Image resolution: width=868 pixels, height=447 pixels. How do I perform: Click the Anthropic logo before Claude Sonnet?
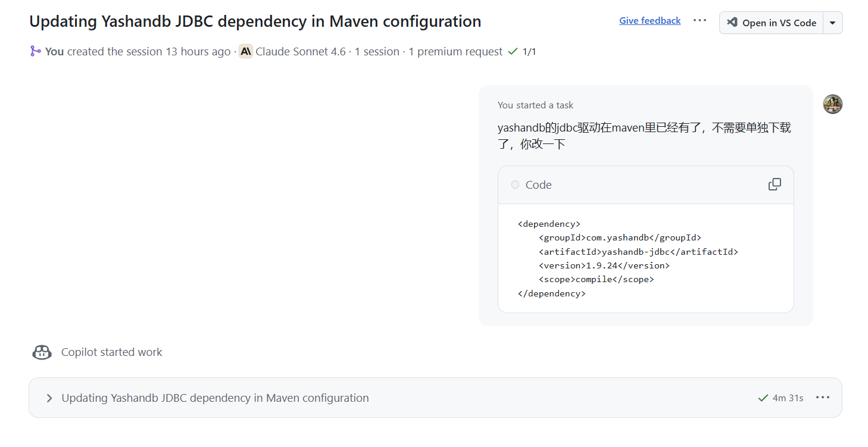(246, 52)
